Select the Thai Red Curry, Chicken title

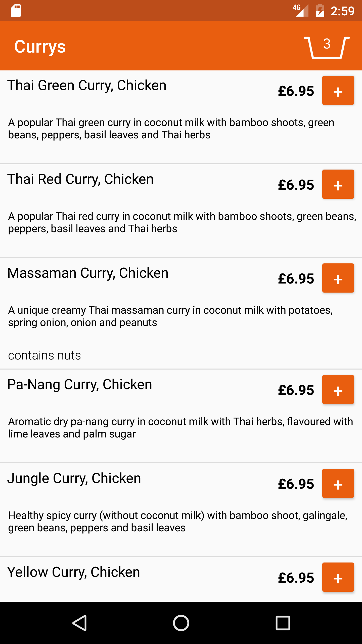[80, 179]
